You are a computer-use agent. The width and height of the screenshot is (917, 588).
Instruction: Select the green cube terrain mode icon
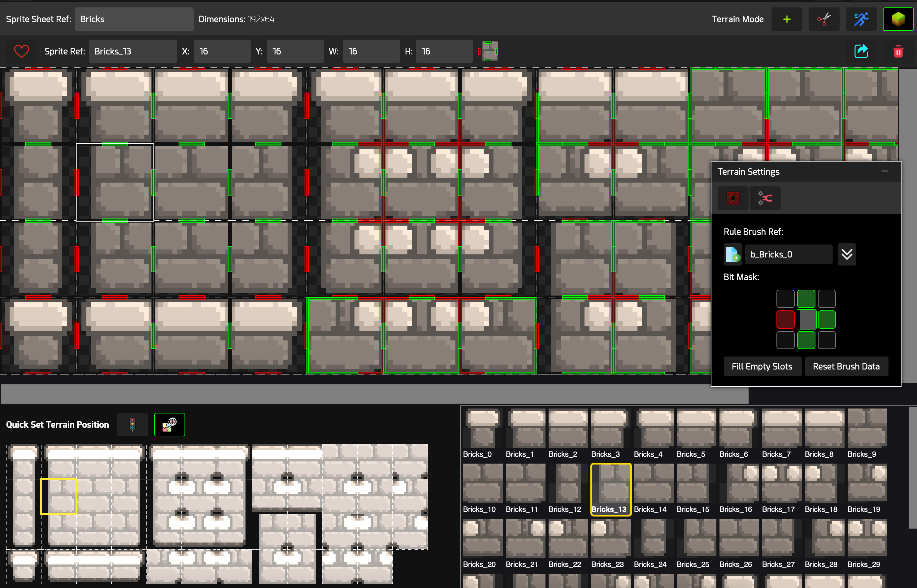point(898,19)
